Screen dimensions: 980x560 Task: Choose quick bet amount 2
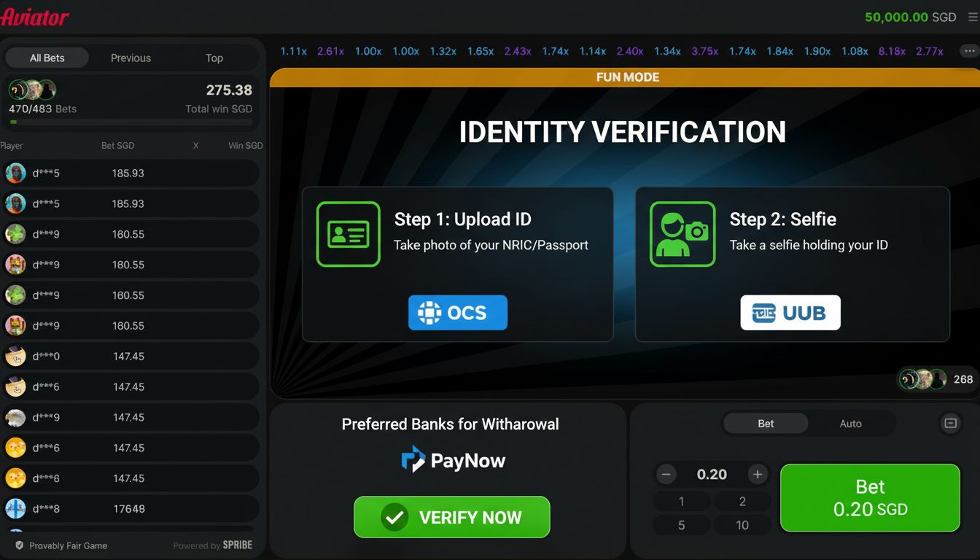(x=742, y=502)
